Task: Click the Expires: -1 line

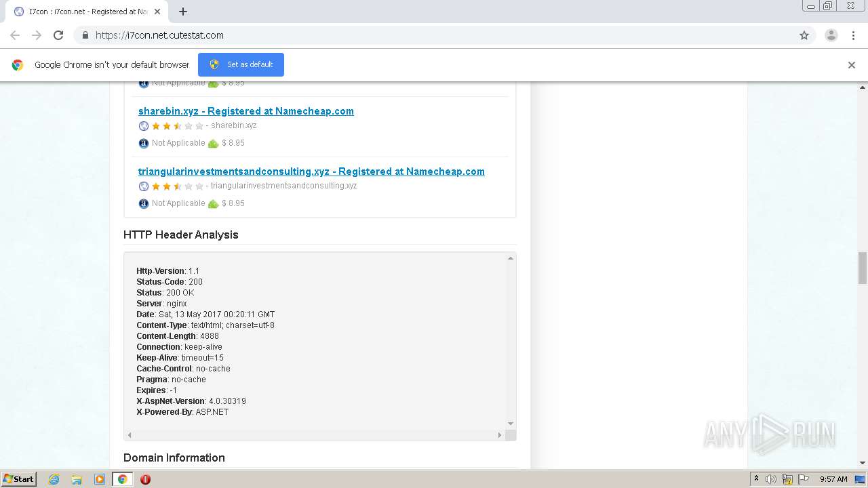Action: [157, 390]
